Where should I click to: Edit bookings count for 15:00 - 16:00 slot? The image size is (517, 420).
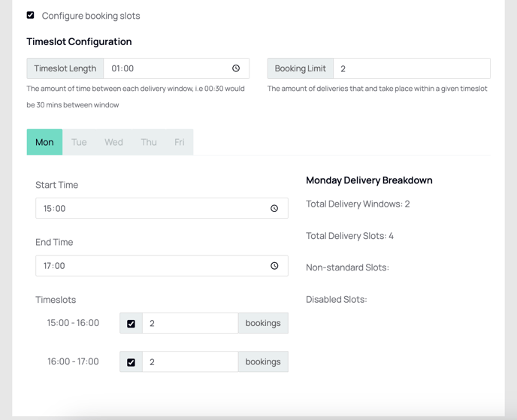[190, 323]
